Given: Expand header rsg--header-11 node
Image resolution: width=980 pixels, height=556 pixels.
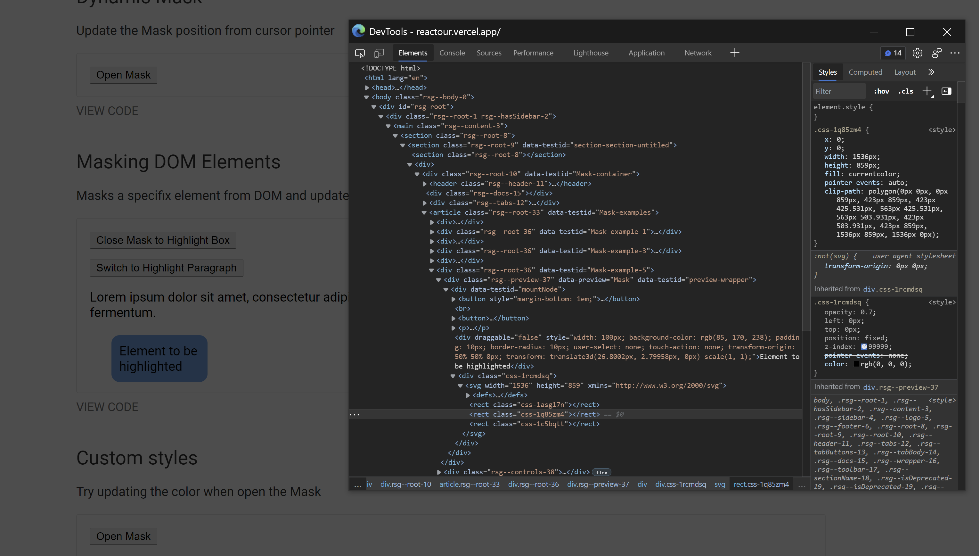Looking at the screenshot, I should click(424, 184).
